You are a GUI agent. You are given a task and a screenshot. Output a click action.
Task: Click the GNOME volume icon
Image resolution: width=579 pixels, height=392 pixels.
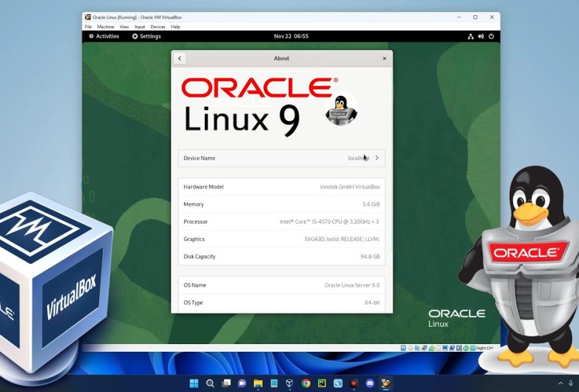(x=481, y=36)
